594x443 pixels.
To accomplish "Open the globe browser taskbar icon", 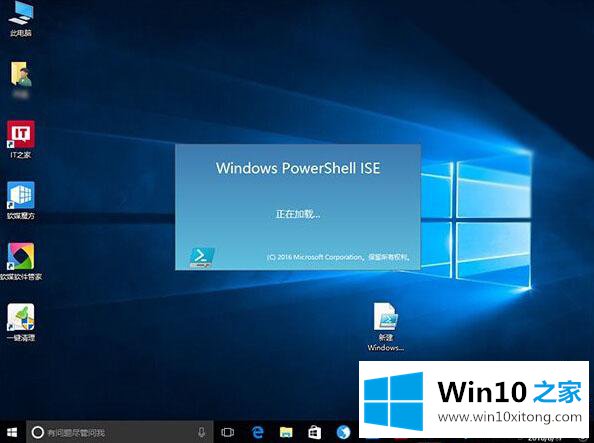I will coord(343,432).
